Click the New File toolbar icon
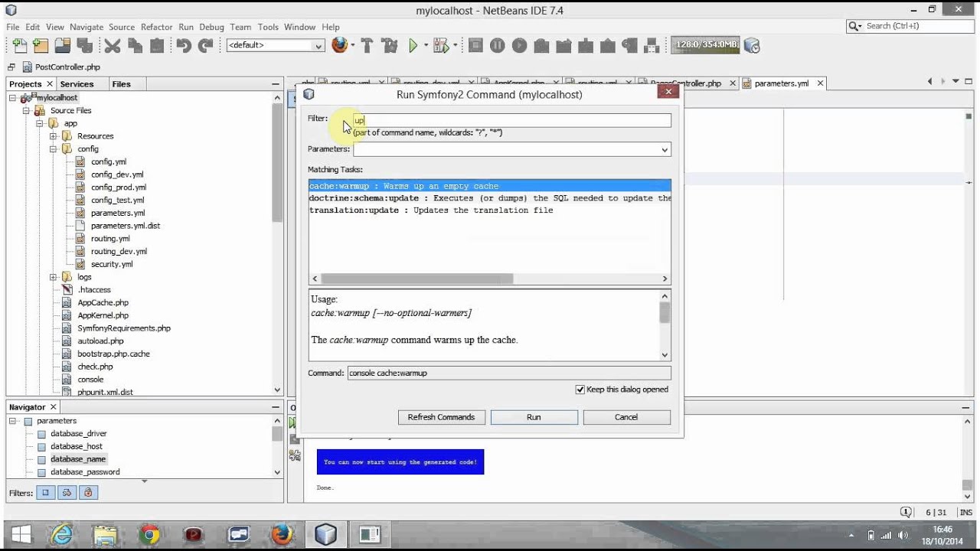This screenshot has width=980, height=551. click(x=19, y=46)
